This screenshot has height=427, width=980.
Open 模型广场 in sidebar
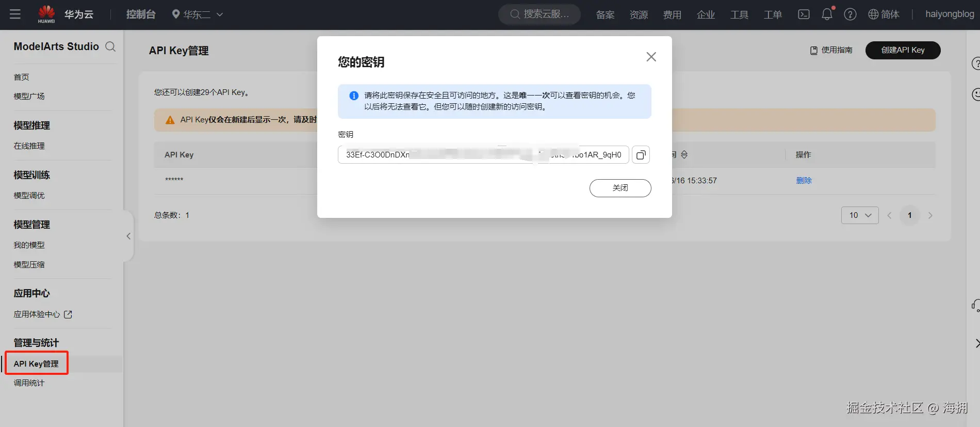click(29, 96)
